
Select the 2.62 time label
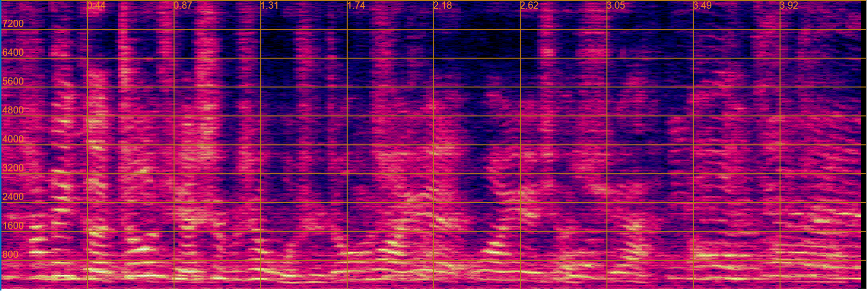pyautogui.click(x=529, y=5)
